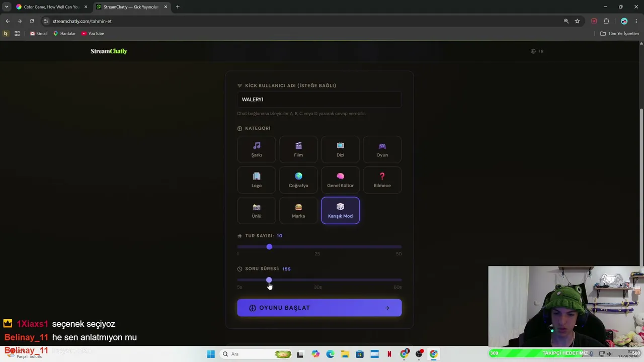Go forward in browser history
This screenshot has height=362, width=644.
coord(20,21)
